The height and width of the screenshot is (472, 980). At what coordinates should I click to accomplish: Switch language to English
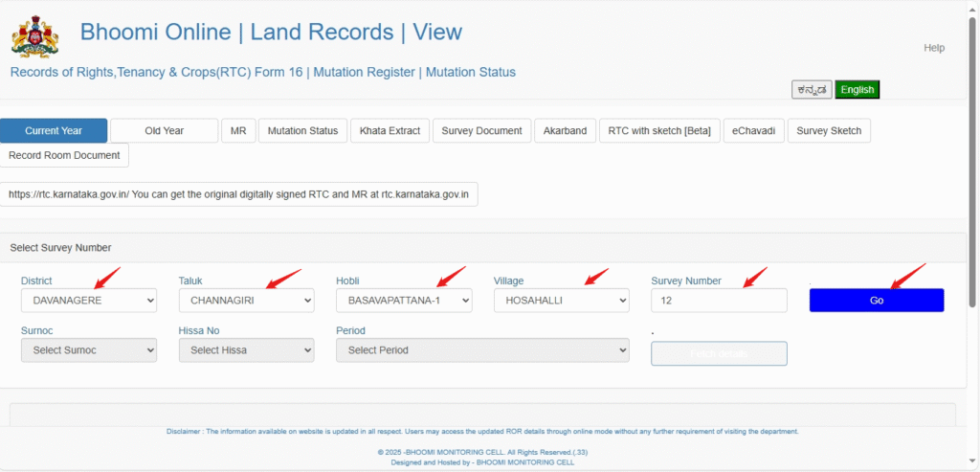point(857,89)
